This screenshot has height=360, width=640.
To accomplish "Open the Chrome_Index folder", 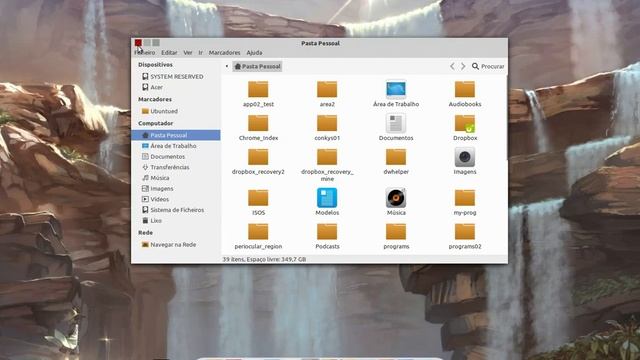I will [258, 123].
